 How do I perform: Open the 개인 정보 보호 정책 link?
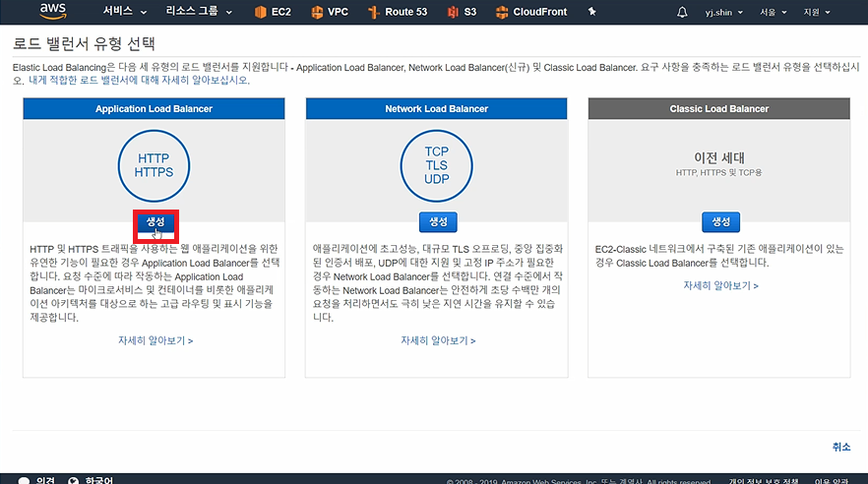point(764,481)
